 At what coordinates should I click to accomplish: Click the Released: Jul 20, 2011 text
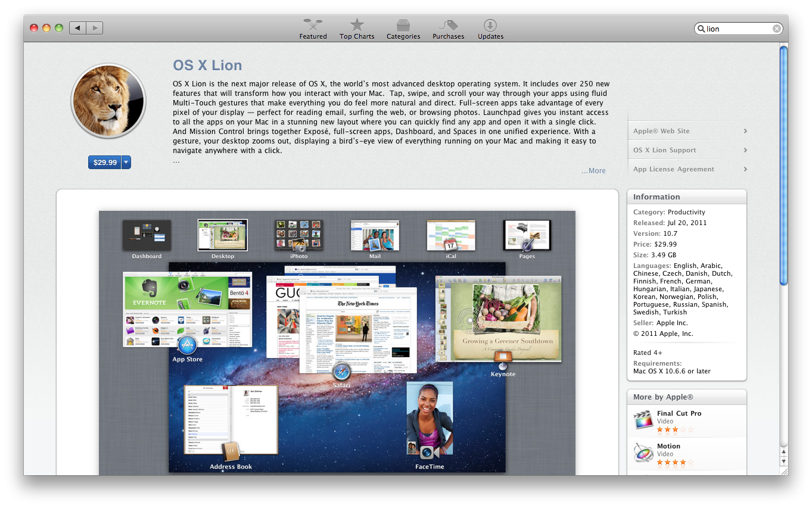670,223
